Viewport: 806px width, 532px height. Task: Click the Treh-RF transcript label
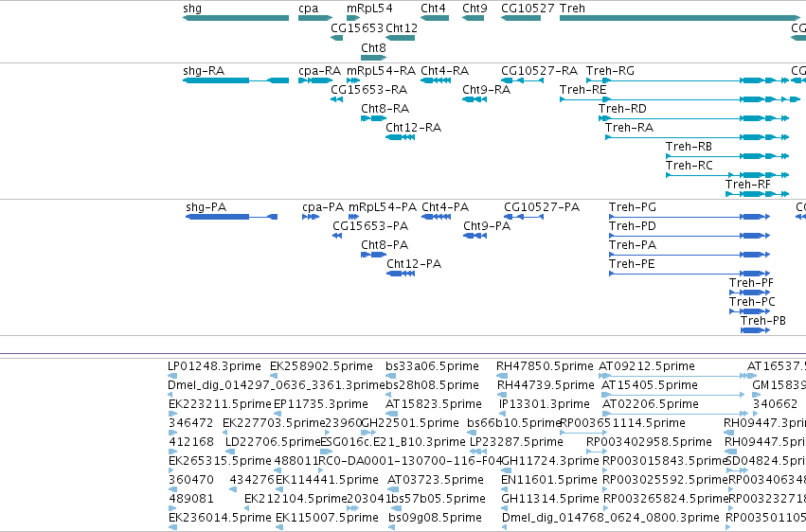(x=748, y=185)
